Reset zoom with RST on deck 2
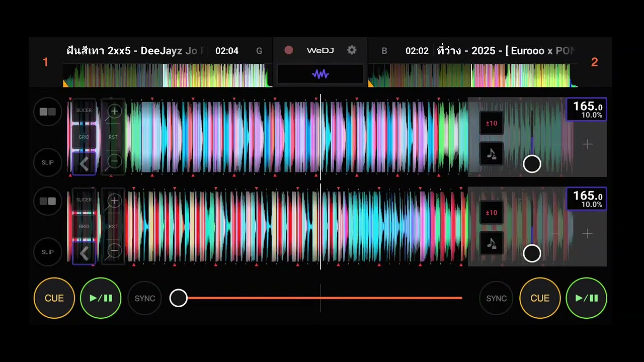The image size is (644, 362). coord(113,226)
